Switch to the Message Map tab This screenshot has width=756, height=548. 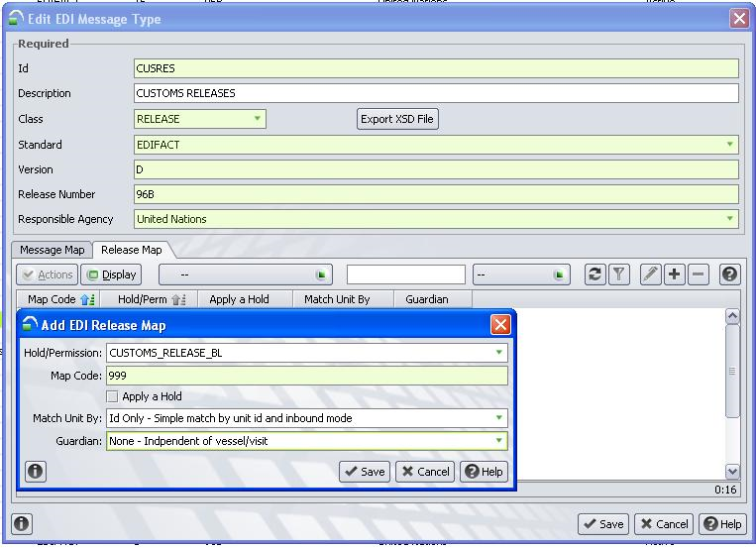click(53, 250)
